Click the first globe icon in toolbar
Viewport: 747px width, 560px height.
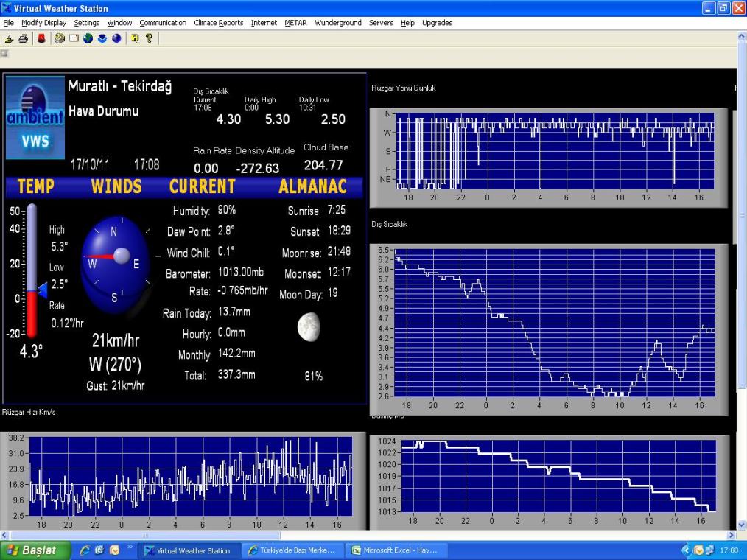click(88, 38)
